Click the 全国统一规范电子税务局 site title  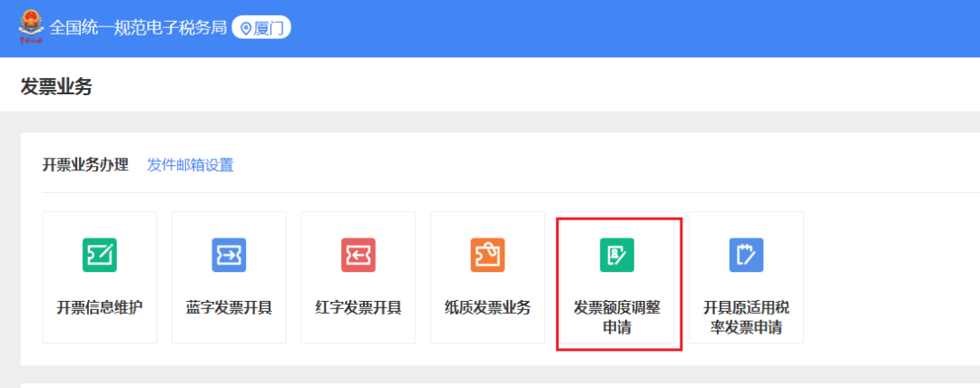(x=136, y=28)
